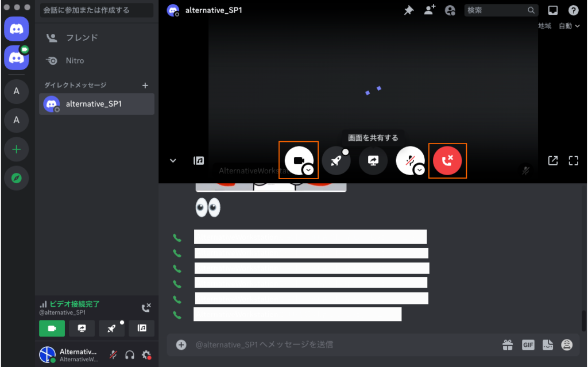Click the red disconnect call button
Image resolution: width=588 pixels, height=367 pixels.
(447, 161)
